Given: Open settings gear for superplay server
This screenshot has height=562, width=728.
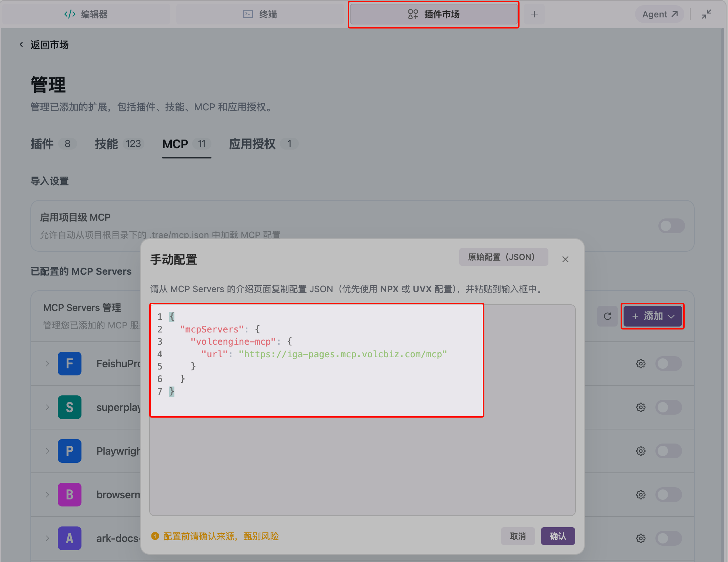Looking at the screenshot, I should coord(641,407).
